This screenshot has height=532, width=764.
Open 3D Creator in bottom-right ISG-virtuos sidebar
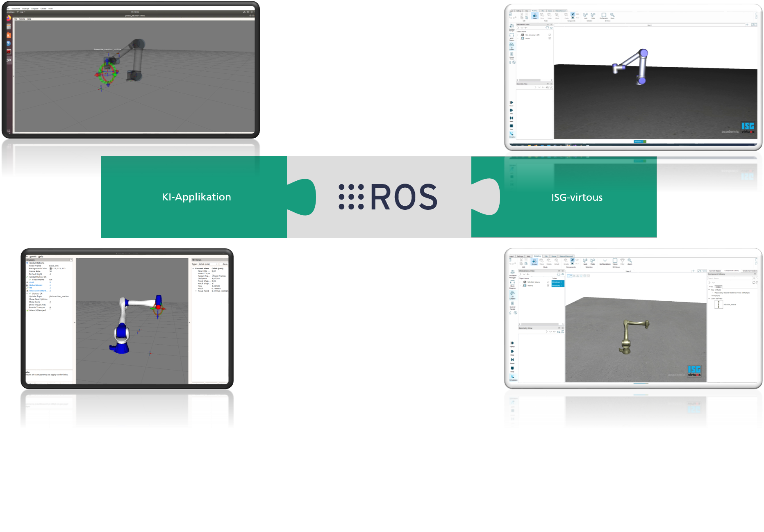[x=512, y=295]
